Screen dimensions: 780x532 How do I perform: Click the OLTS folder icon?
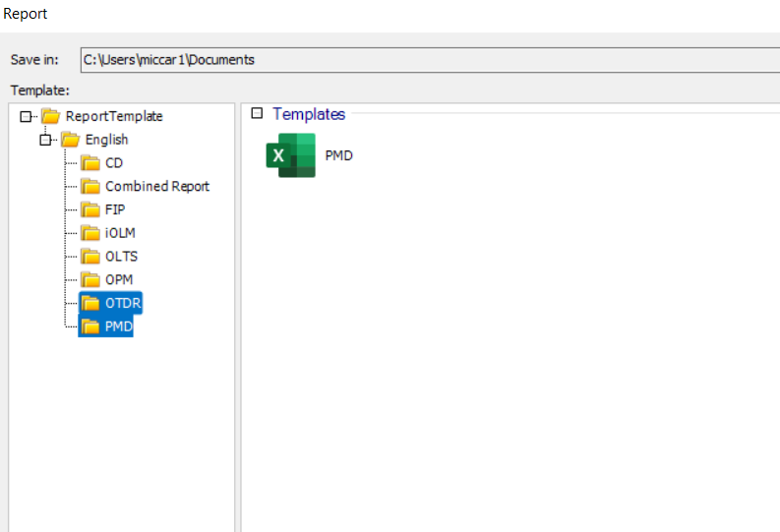[90, 257]
